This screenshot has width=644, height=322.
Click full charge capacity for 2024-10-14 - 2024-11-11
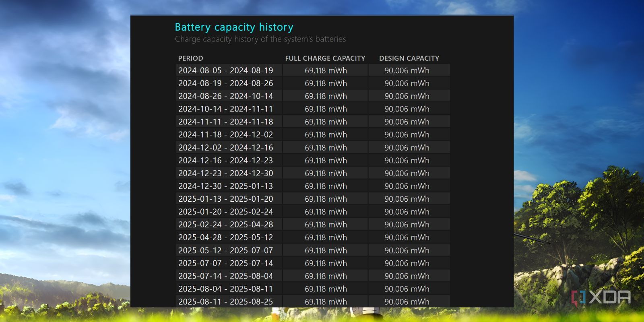pos(326,109)
